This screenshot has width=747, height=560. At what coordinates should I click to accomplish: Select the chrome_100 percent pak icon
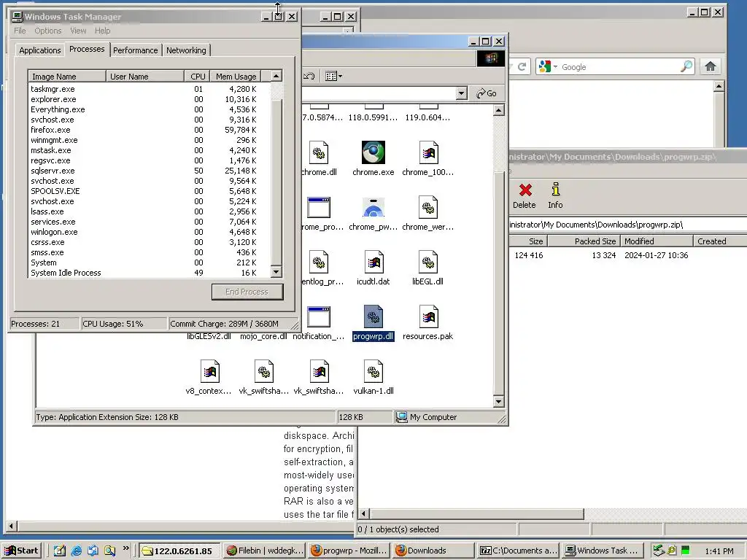coord(427,152)
